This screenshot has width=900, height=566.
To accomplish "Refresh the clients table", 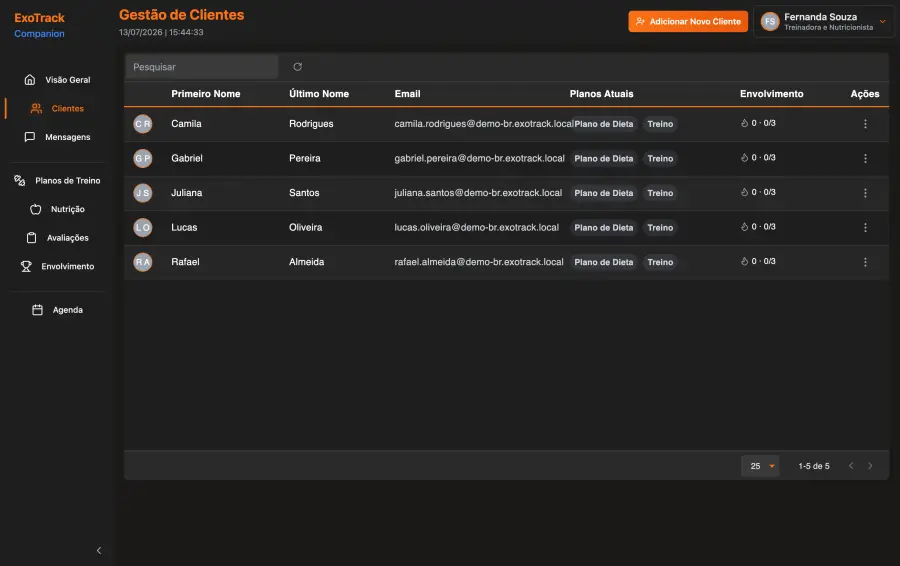I will pos(297,67).
